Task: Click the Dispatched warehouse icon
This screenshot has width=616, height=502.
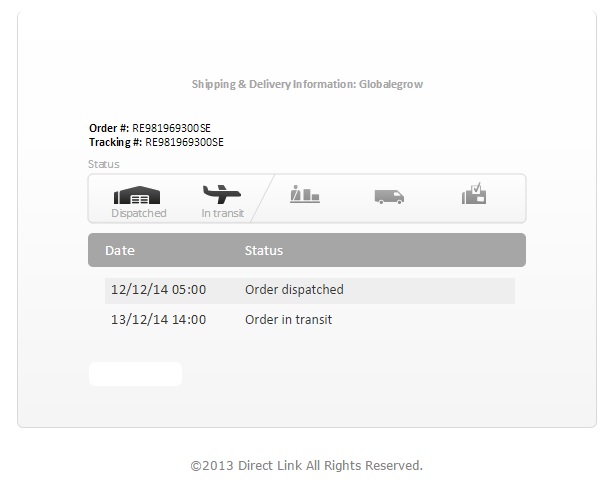Action: [x=137, y=195]
